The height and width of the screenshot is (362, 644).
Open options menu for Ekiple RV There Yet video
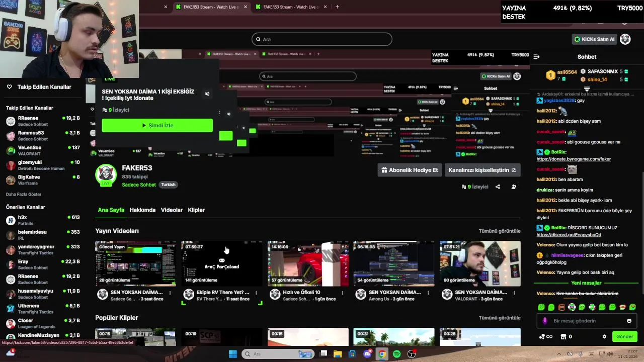point(256,293)
